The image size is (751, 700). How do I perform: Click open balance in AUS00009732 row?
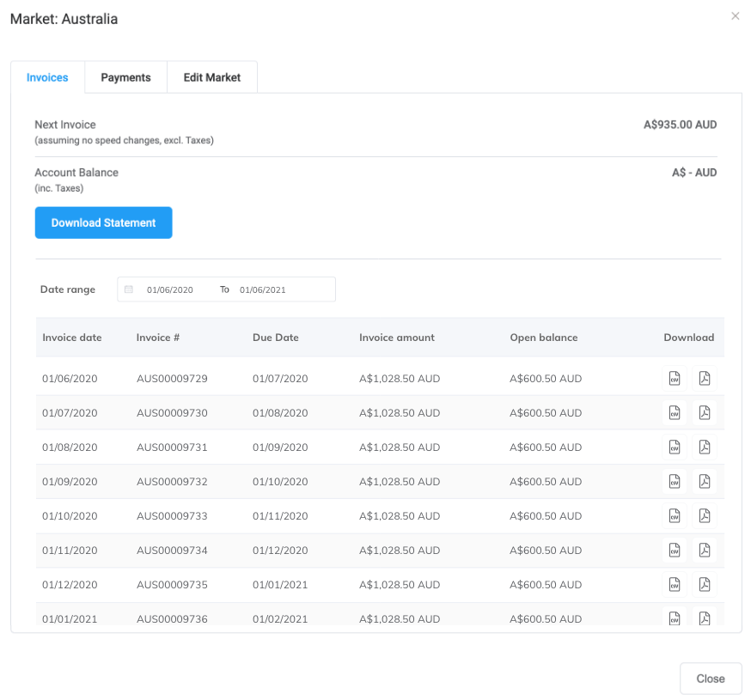tap(546, 481)
